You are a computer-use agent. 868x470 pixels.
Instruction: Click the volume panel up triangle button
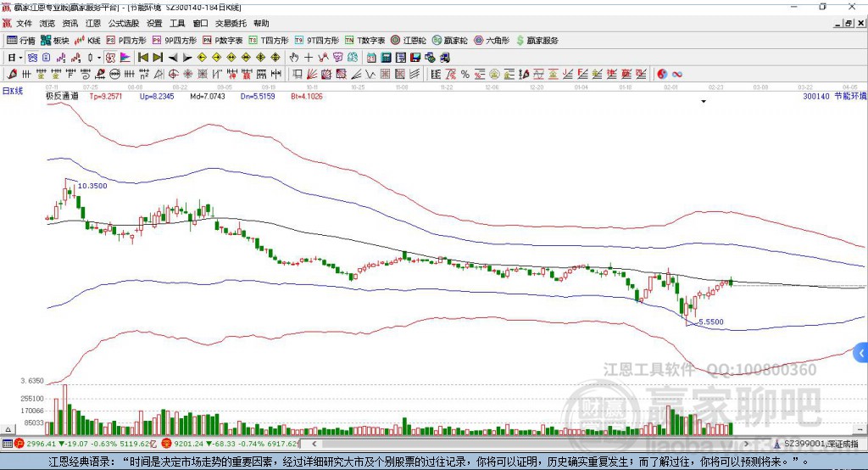click(8, 429)
